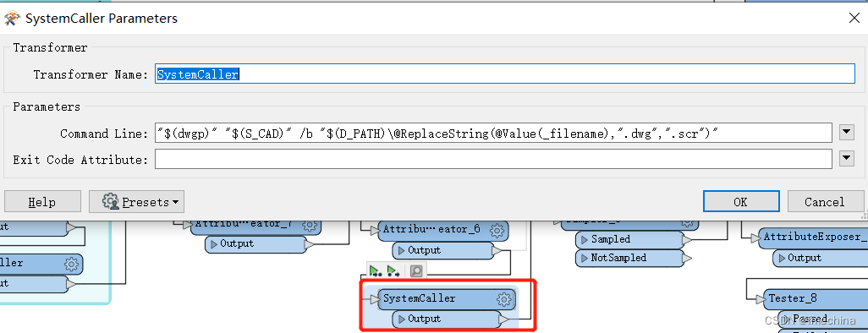Click the NotSampled output port label

(618, 259)
